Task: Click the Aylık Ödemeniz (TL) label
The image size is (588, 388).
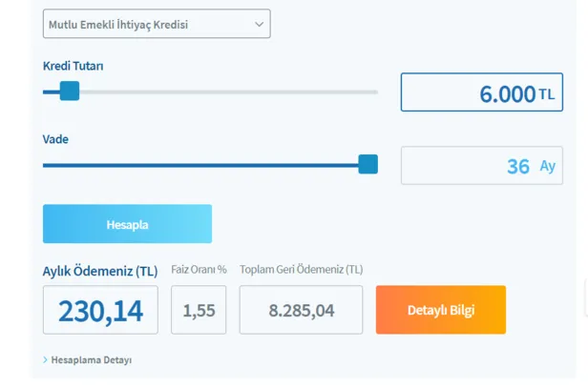Action: point(100,271)
